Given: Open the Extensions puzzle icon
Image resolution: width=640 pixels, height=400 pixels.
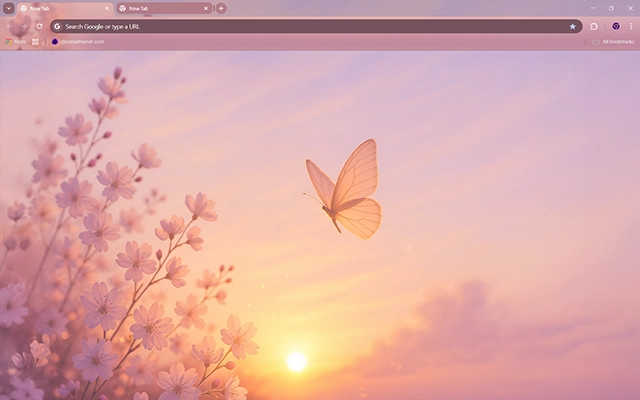Looking at the screenshot, I should 594,27.
